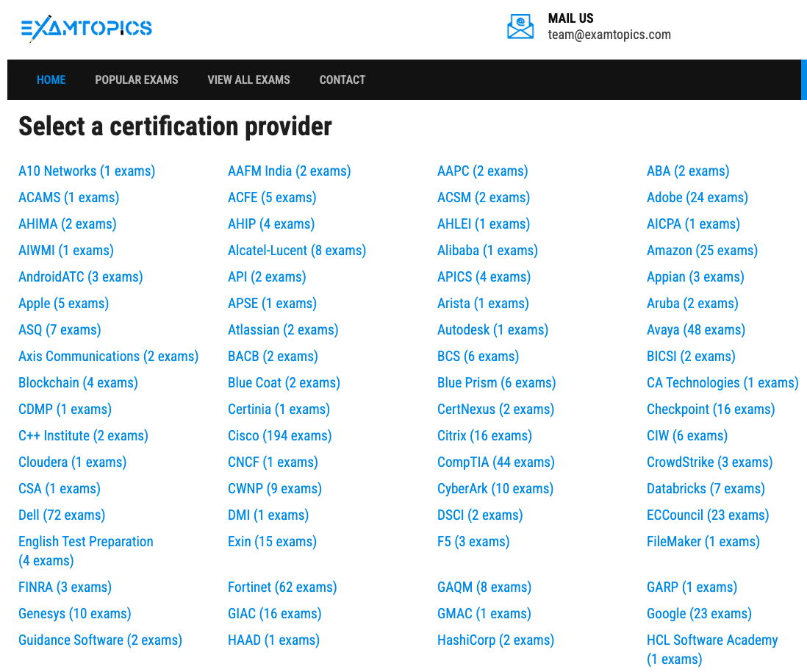Choose HCL Software Academy provider
The width and height of the screenshot is (807, 672).
click(711, 640)
